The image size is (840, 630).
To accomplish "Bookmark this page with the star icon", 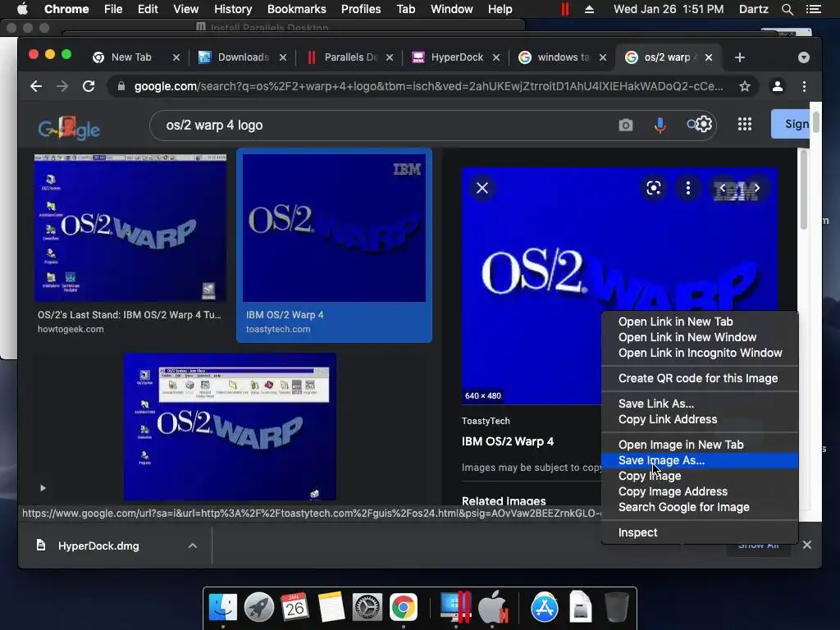I will (x=745, y=86).
